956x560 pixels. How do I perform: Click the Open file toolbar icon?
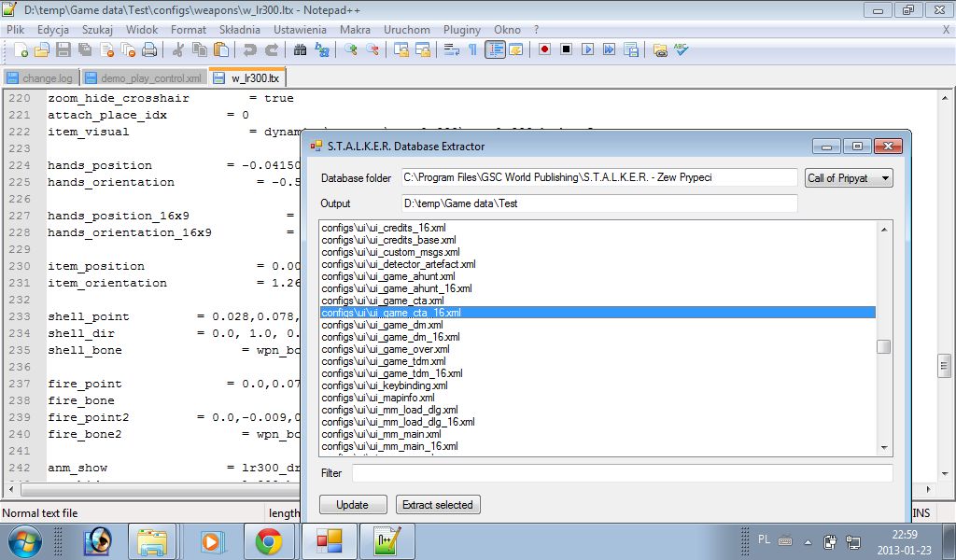click(x=41, y=50)
